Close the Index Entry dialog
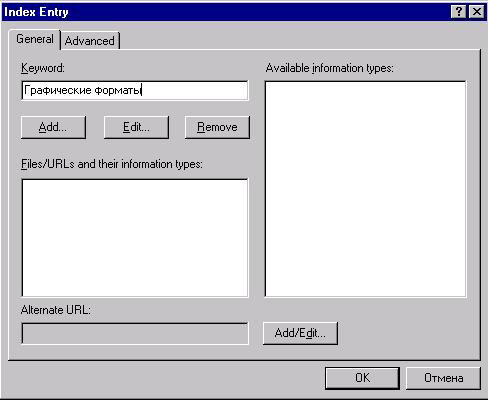Screen dimensions: 488x400 [477, 12]
